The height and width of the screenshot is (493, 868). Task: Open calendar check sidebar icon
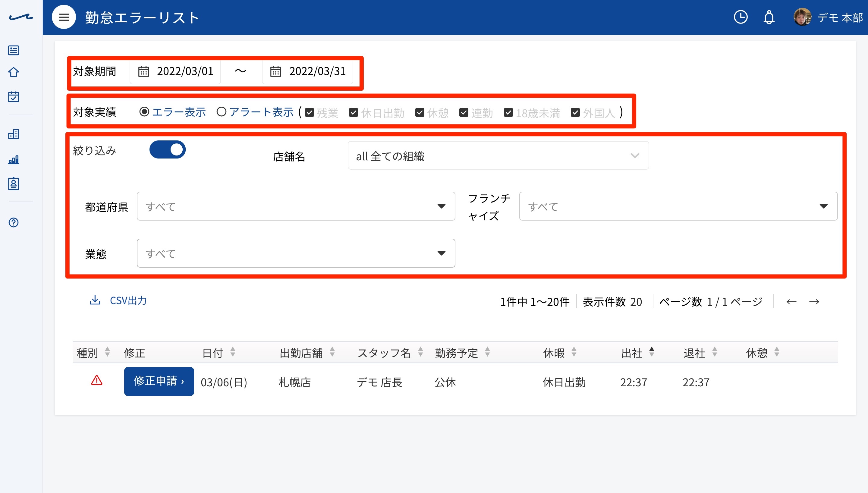14,97
